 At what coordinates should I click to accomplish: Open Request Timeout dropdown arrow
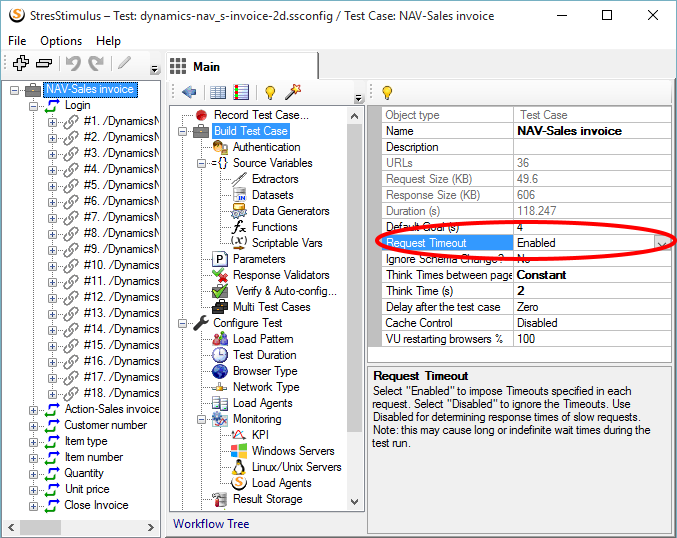(x=662, y=243)
